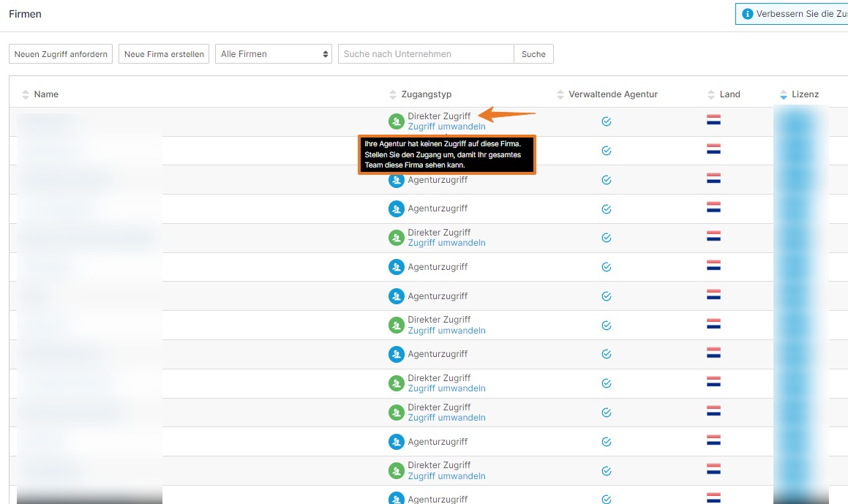This screenshot has width=848, height=504.
Task: Click the blue Agenturzugriff icon in bottom row
Action: (x=396, y=498)
